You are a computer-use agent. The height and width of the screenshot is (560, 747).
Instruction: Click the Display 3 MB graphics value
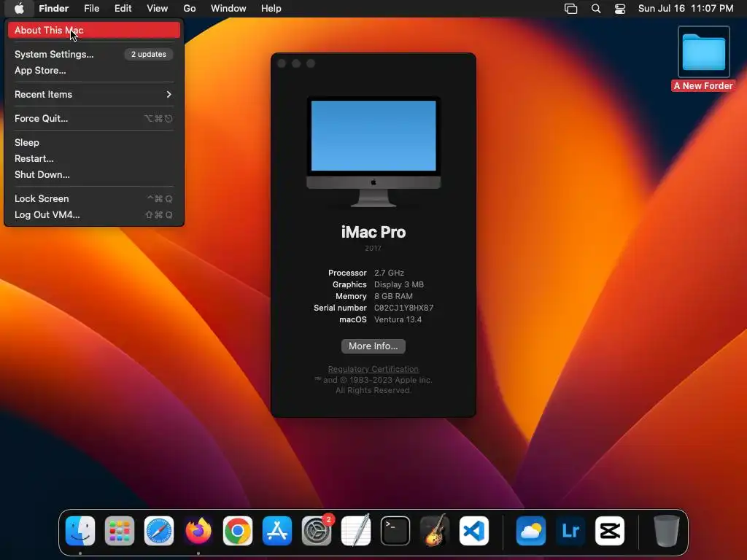click(x=399, y=284)
